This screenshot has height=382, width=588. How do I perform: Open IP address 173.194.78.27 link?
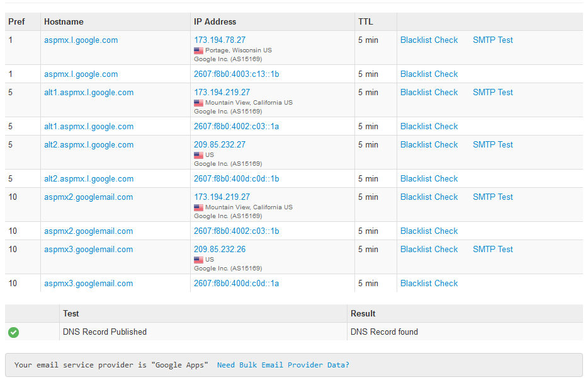click(220, 40)
